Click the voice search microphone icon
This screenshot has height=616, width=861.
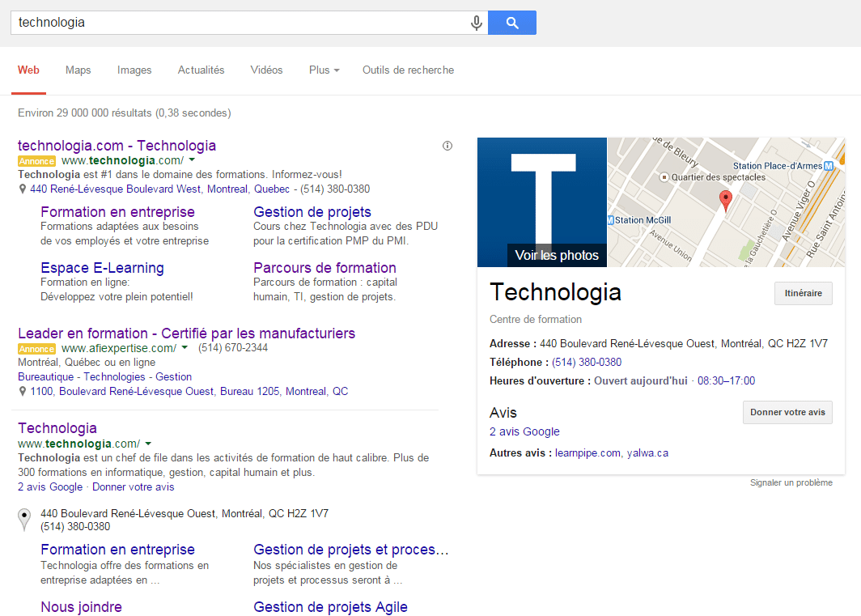[477, 23]
